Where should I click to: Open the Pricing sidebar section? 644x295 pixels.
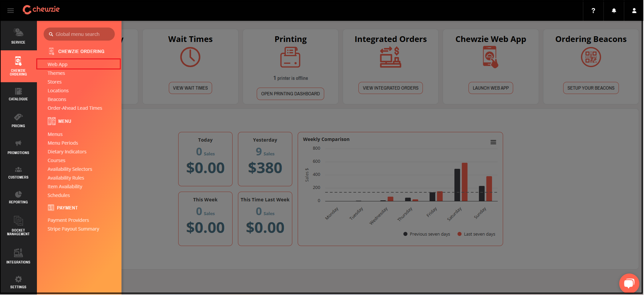pos(18,120)
